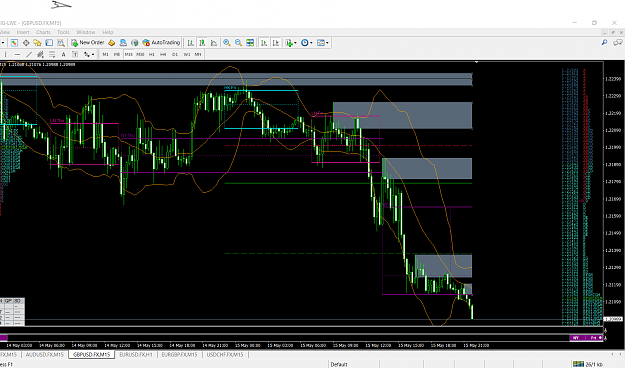
Task: Select the W1 timeframe
Action: (x=187, y=54)
